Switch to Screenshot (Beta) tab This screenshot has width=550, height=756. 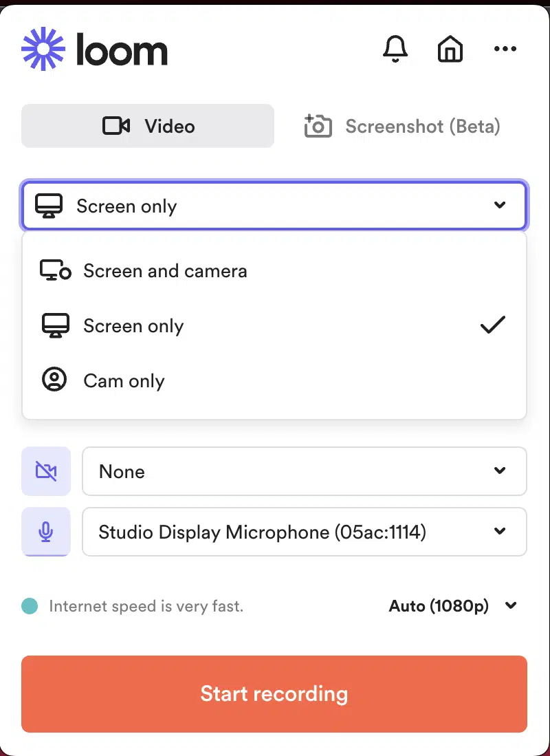click(x=402, y=126)
